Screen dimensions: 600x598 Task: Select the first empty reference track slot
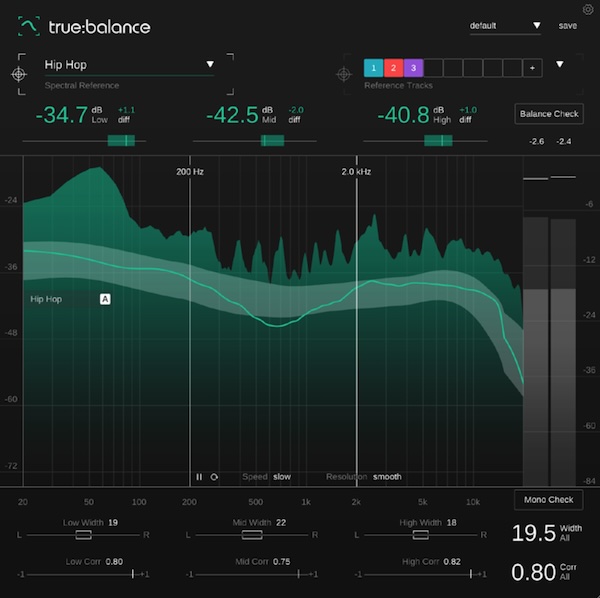[433, 68]
